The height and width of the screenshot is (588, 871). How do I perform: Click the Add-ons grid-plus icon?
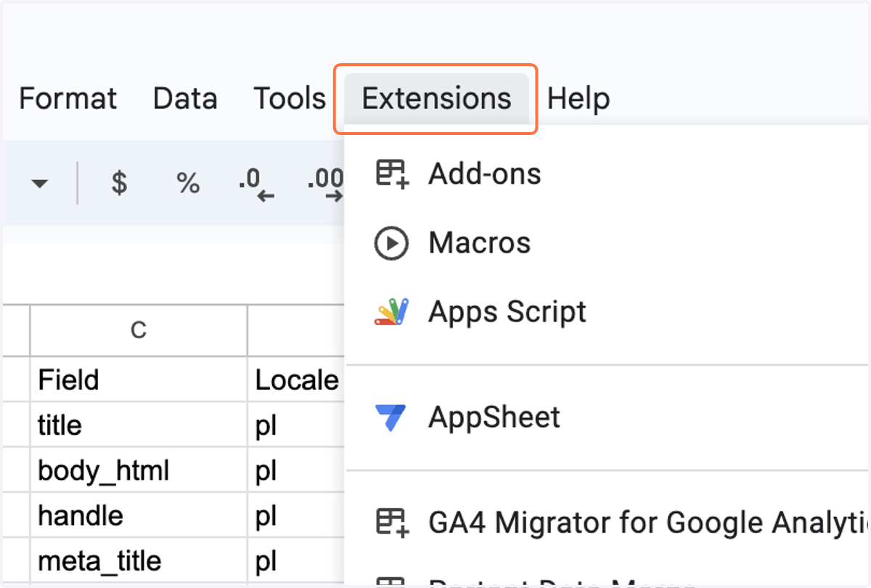point(392,174)
